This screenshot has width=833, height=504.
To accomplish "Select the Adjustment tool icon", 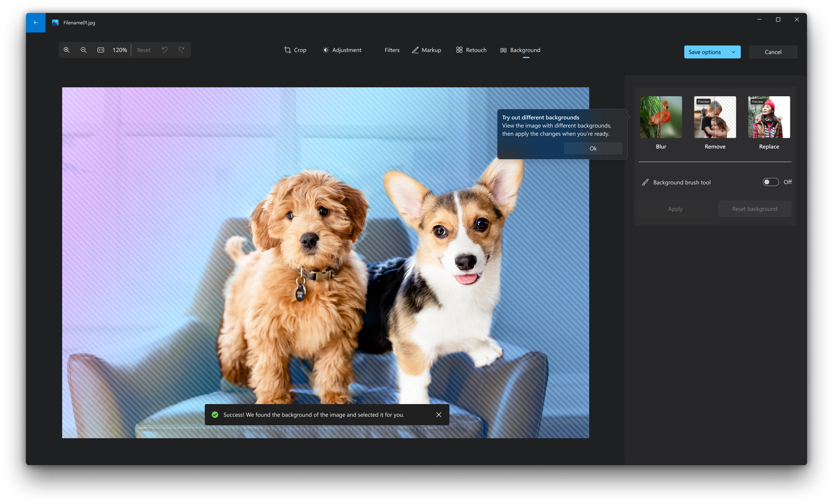I will pyautogui.click(x=326, y=50).
